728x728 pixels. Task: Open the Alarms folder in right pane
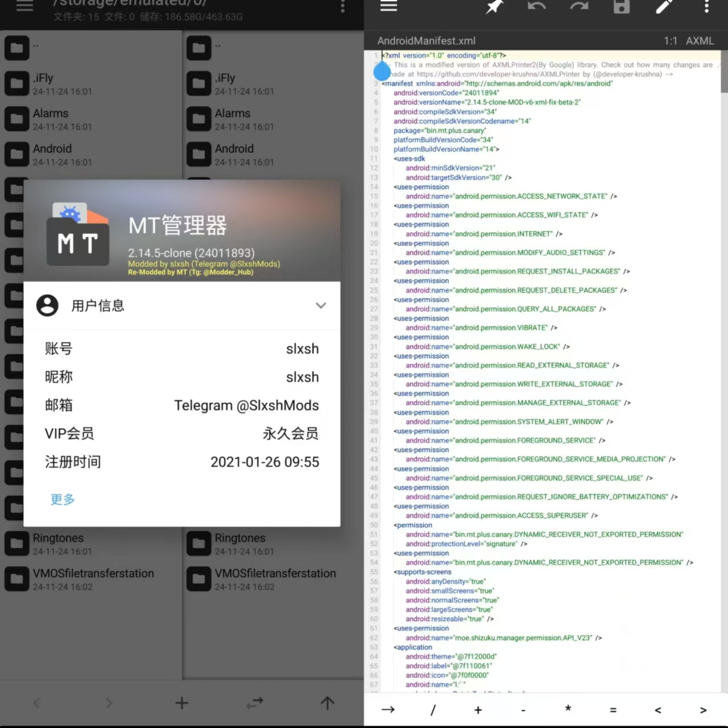pyautogui.click(x=274, y=119)
